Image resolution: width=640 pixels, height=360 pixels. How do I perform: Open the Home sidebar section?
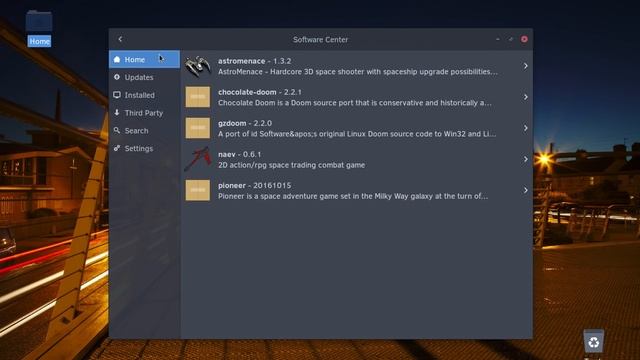click(x=144, y=59)
